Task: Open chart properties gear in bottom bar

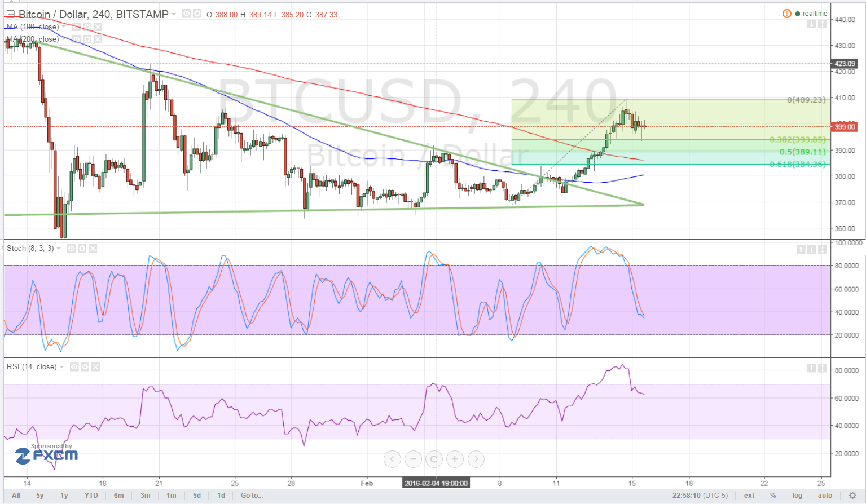Action: [853, 496]
